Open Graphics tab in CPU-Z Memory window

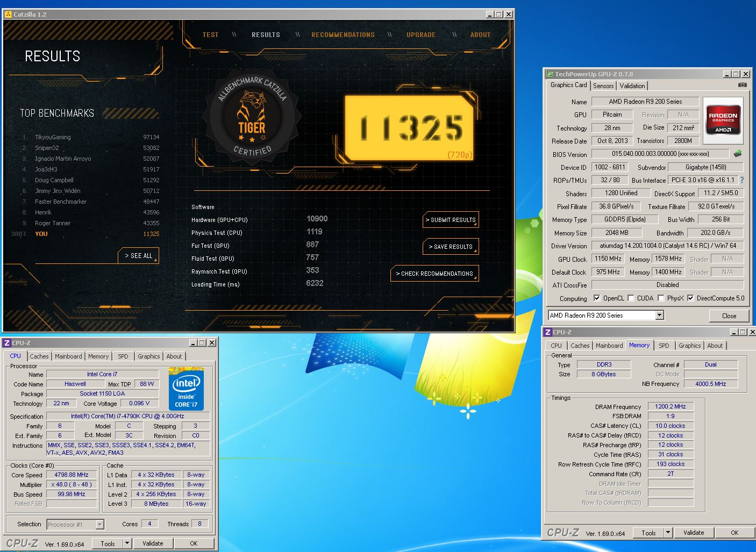click(689, 346)
